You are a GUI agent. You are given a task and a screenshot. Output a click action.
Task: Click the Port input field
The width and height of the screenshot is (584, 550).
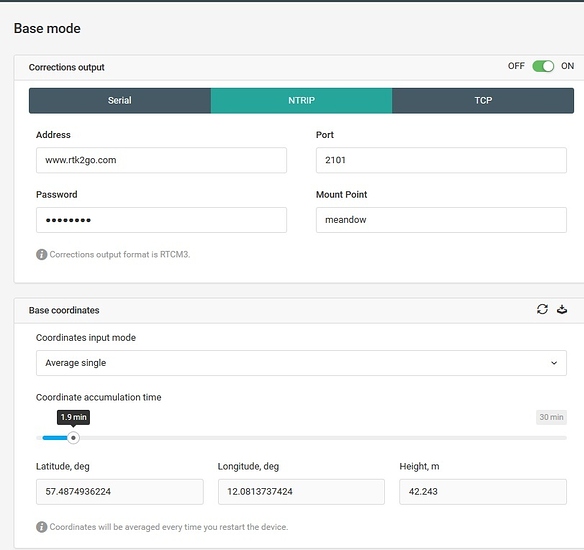click(441, 160)
